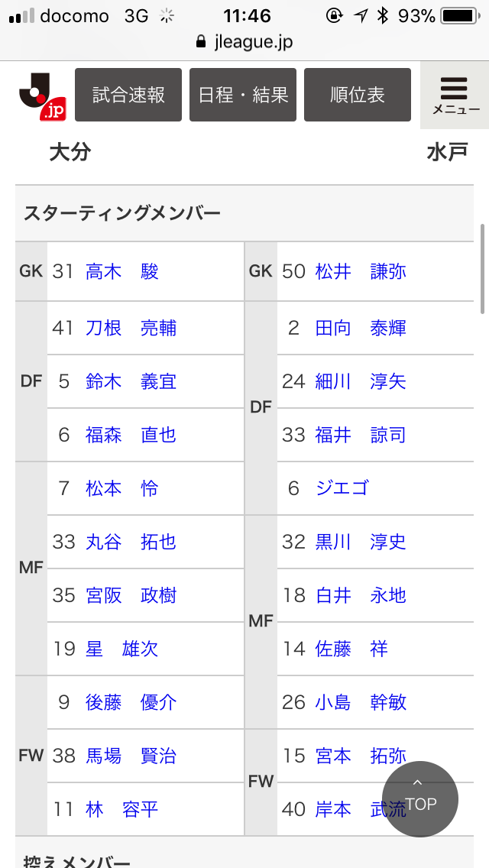Open the 試合速報 tab
The width and height of the screenshot is (489, 868).
click(128, 95)
